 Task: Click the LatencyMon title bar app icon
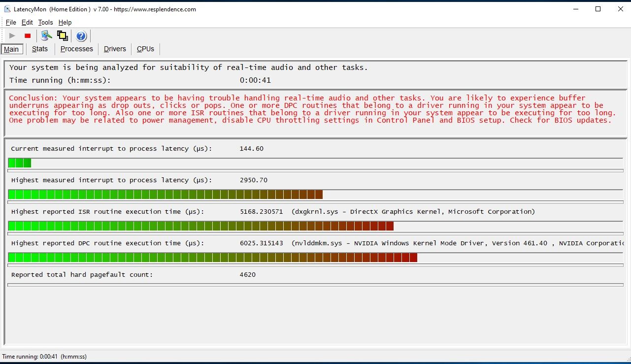(7, 9)
